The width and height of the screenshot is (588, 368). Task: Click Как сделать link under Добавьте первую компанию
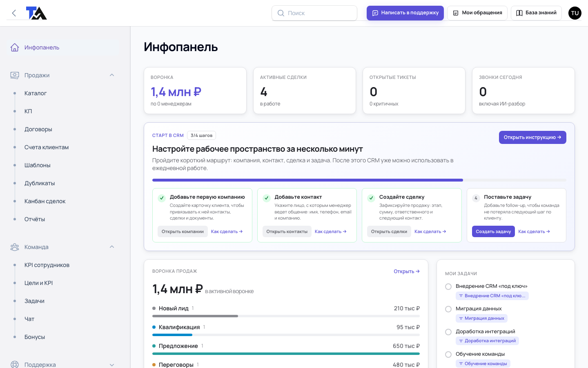click(x=227, y=231)
